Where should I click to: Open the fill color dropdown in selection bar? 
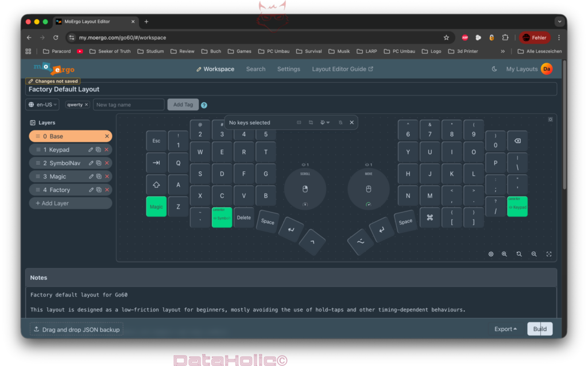click(324, 122)
